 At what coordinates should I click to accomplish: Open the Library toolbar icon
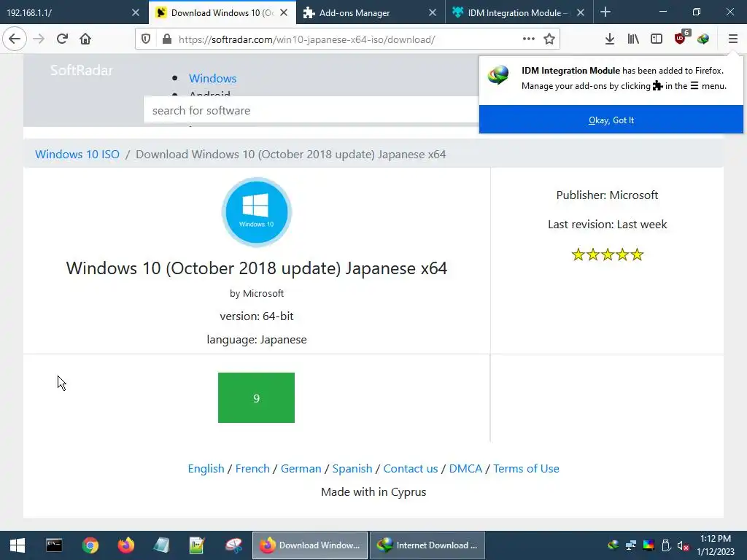point(633,39)
